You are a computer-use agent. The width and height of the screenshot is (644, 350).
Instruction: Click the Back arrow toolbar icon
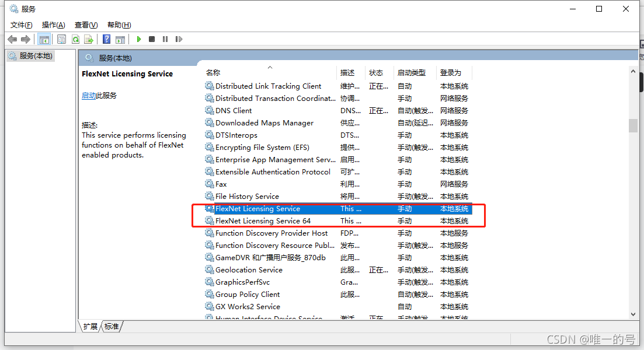pos(12,40)
